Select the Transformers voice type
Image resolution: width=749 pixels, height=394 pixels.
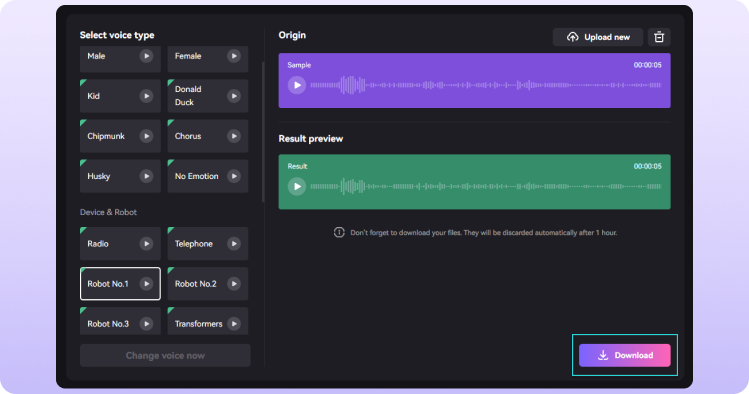pyautogui.click(x=208, y=321)
